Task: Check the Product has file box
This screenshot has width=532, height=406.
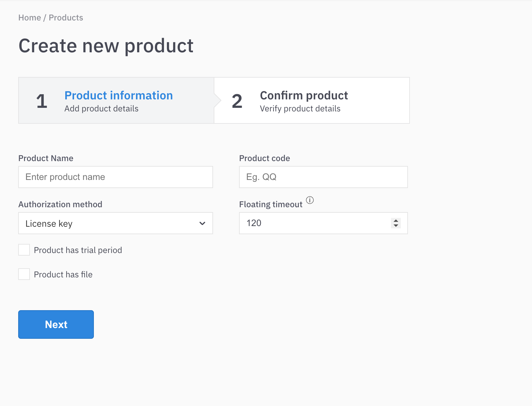Action: (x=24, y=274)
